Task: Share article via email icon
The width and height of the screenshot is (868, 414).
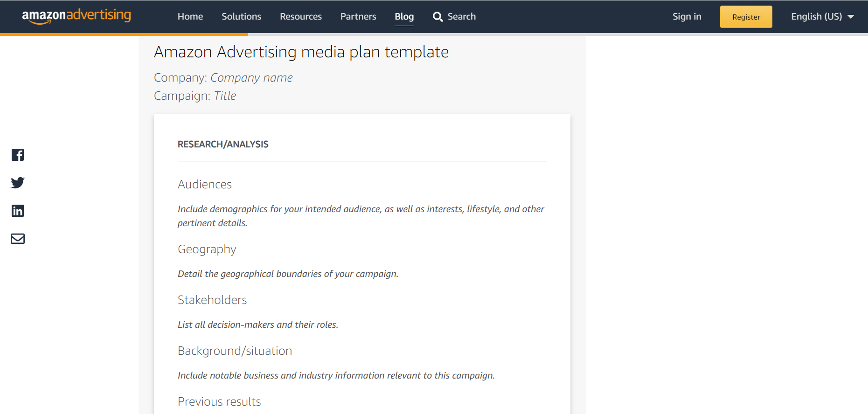Action: [x=18, y=239]
